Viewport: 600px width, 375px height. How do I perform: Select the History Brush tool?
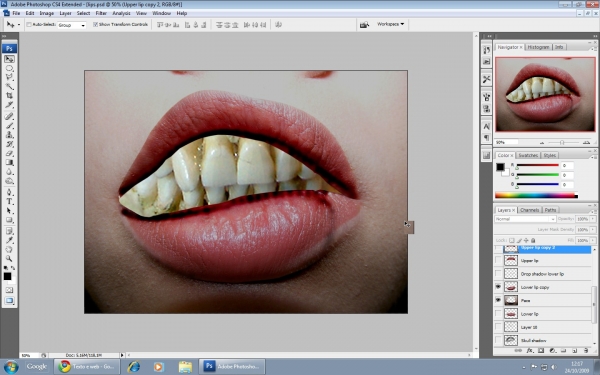(x=9, y=144)
